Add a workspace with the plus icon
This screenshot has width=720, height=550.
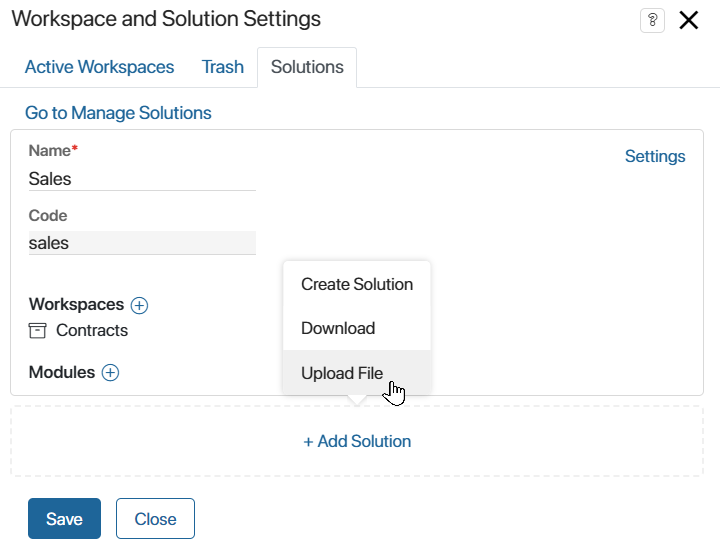[139, 305]
